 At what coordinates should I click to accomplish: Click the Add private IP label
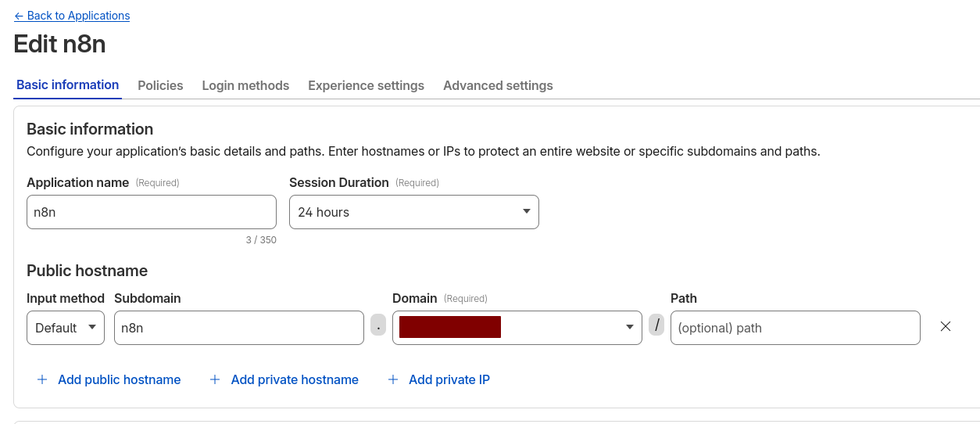click(449, 380)
